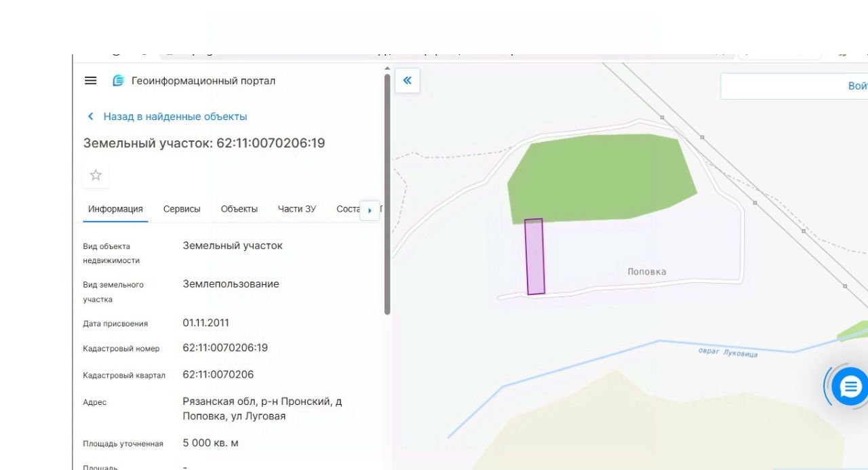
Task: Click the side panel vertical scrollbar
Action: [x=387, y=193]
